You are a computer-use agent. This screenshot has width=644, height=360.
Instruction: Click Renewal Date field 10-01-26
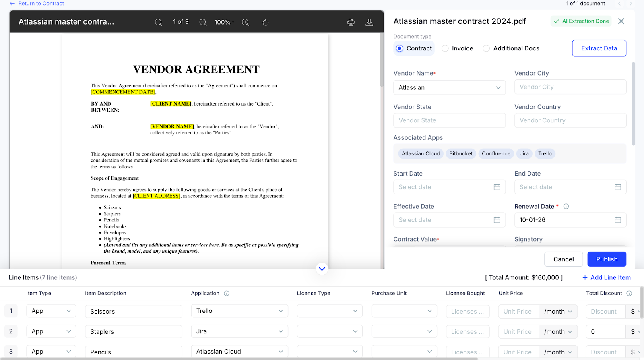pyautogui.click(x=570, y=220)
